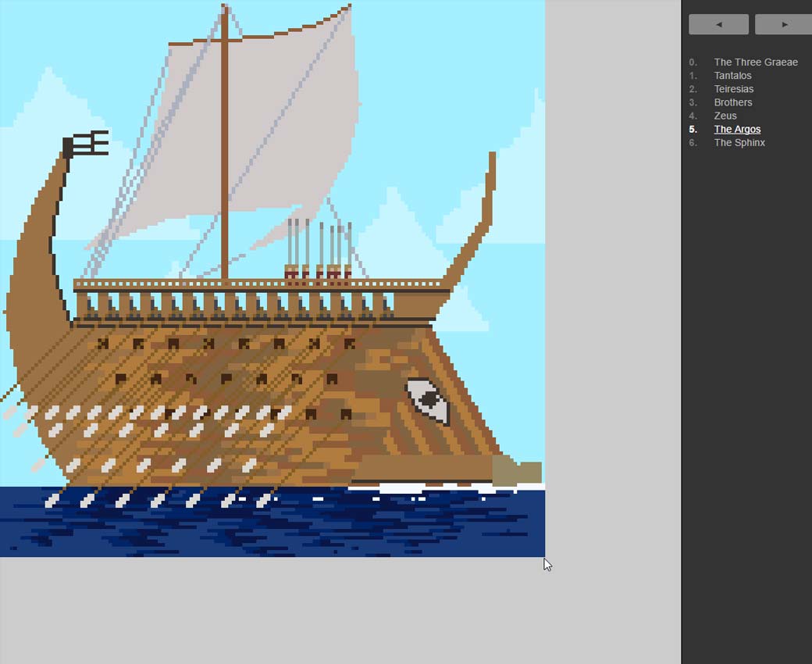Select Zeus in the list

(x=725, y=116)
